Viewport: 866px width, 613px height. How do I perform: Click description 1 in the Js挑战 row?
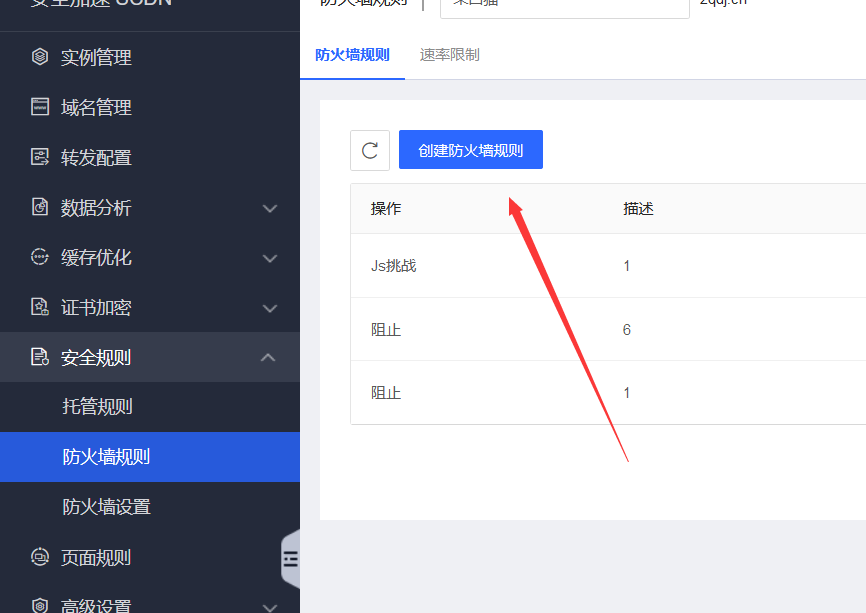(627, 266)
